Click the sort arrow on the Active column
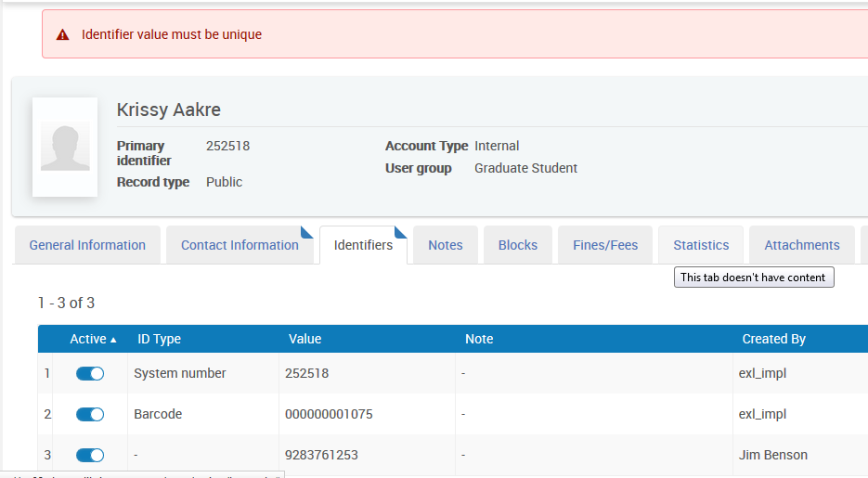868x478 pixels. [x=113, y=340]
